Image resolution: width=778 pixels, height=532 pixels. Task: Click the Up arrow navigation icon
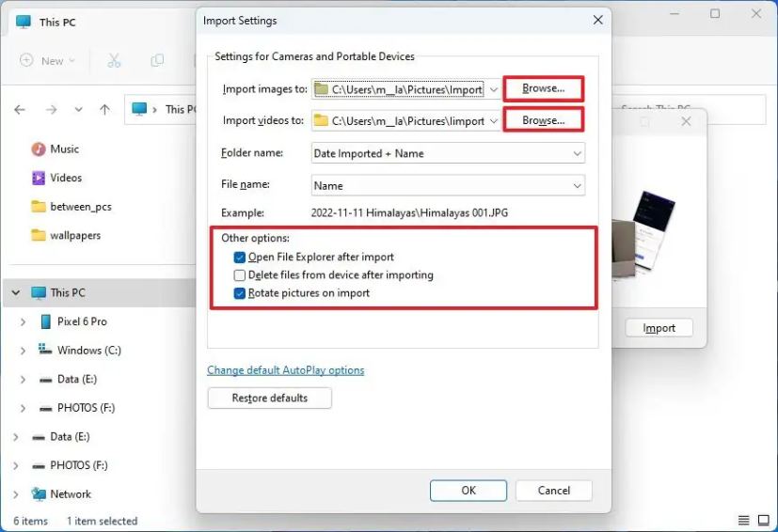104,109
